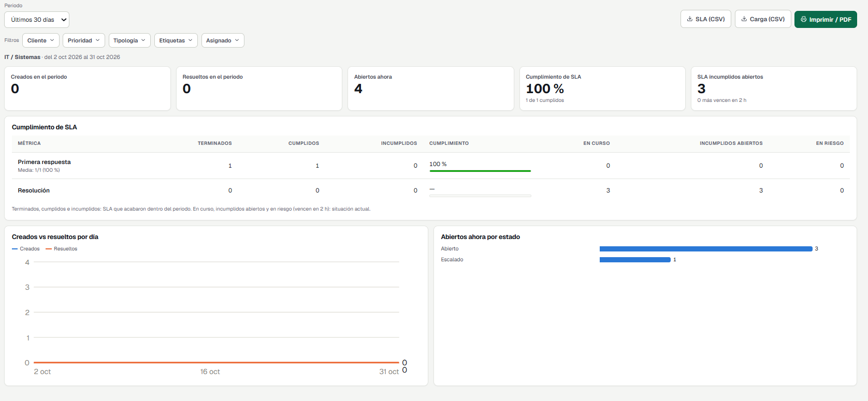This screenshot has width=868, height=401.
Task: Download the SLA (CSV) export
Action: 706,19
